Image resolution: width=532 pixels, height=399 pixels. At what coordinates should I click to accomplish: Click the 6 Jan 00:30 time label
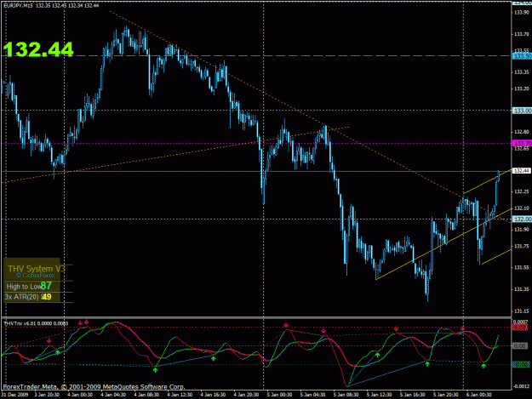coord(479,395)
